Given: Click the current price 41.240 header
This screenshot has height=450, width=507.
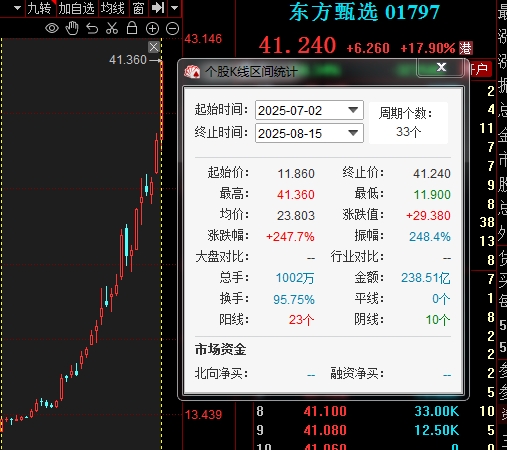Looking at the screenshot, I should pos(297,45).
